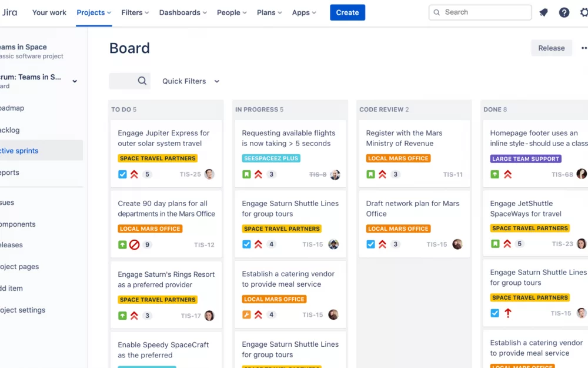Image resolution: width=588 pixels, height=368 pixels.
Task: Click the blue task checkbox on In Progress Saturn Shuttle card
Action: 246,244
